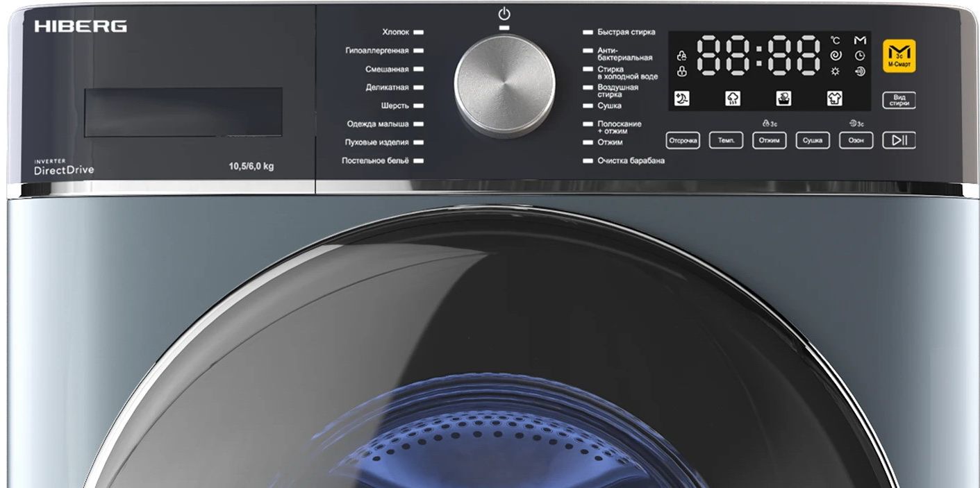This screenshot has width=980, height=488.
Task: Tap the child lock padlock icon
Action: [682, 71]
